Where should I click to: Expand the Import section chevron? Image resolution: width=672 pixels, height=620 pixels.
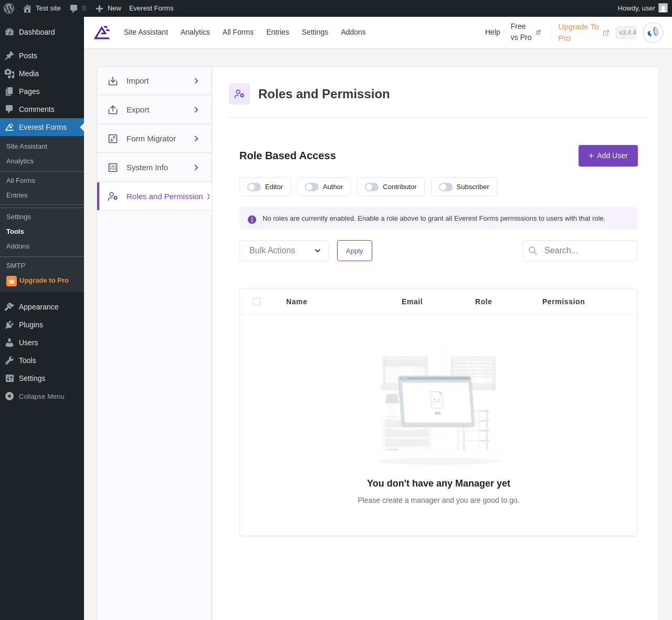point(196,81)
